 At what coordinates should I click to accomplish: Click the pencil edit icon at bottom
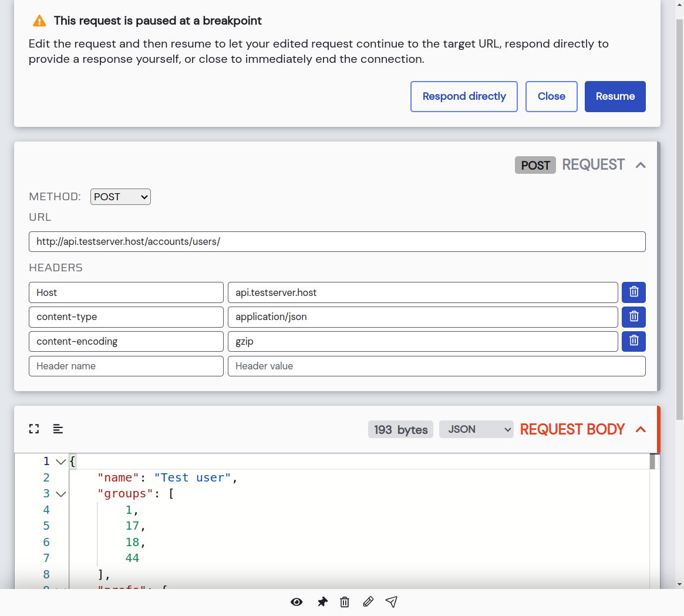point(368,602)
